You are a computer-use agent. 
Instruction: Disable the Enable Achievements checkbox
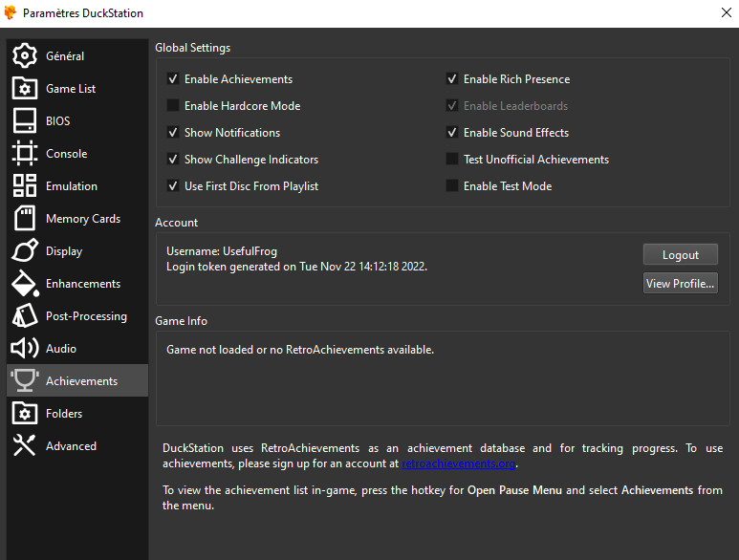click(x=173, y=78)
